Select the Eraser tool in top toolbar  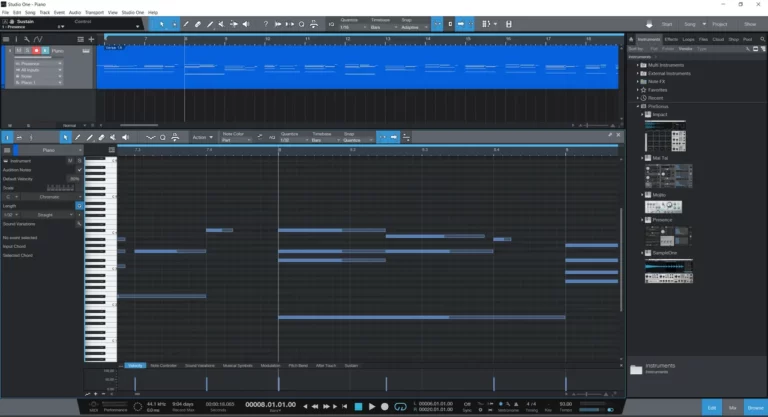[198, 24]
